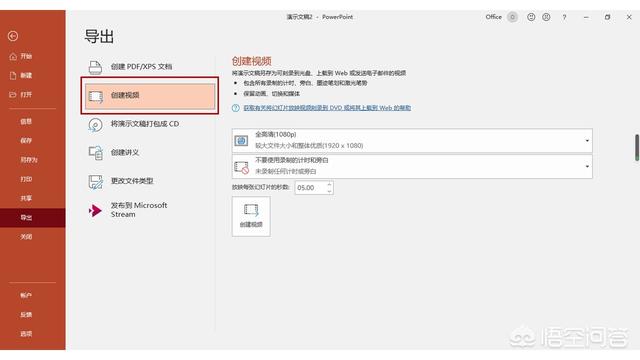Increase seconds per slide with up arrow
The height and width of the screenshot is (360, 640).
pos(329,184)
